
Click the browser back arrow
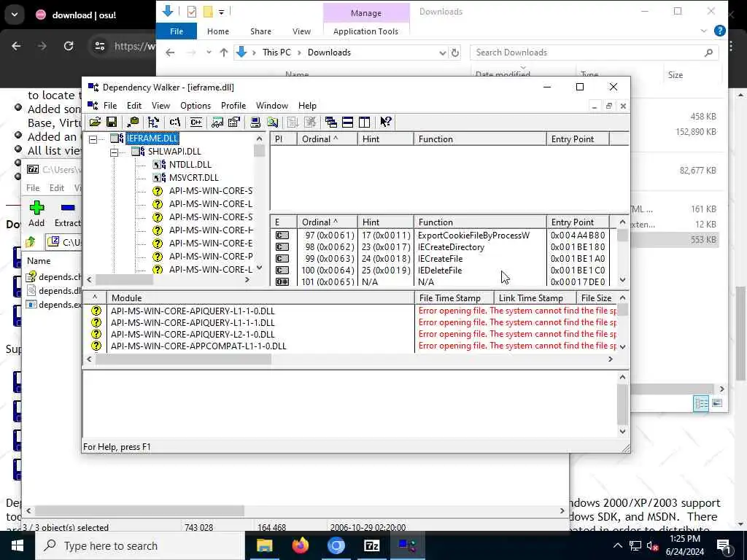[x=16, y=46]
